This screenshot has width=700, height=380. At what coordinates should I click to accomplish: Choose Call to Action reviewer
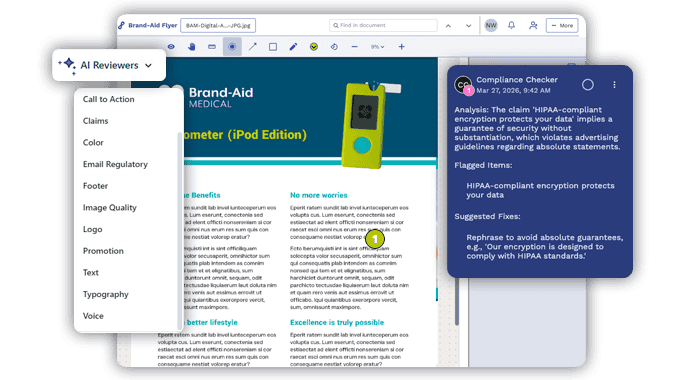click(x=108, y=99)
